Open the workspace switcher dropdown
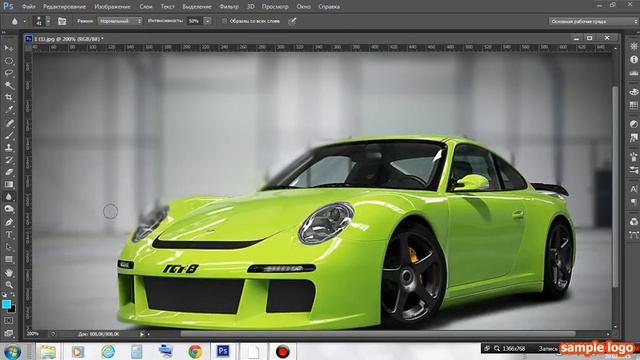 [593, 21]
